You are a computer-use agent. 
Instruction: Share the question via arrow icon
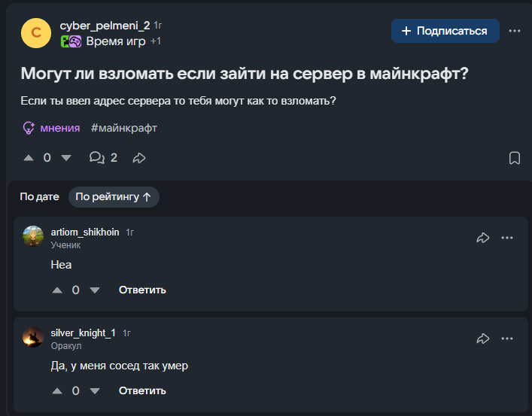pyautogui.click(x=139, y=158)
